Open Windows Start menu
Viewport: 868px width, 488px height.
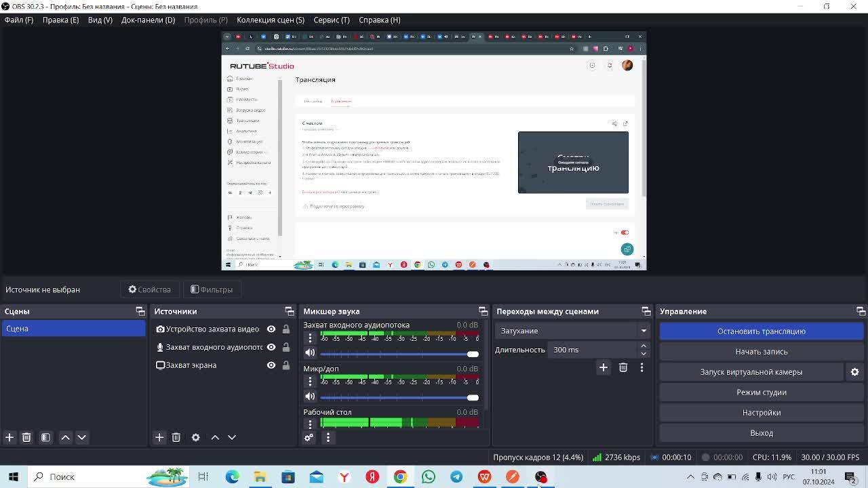(13, 476)
